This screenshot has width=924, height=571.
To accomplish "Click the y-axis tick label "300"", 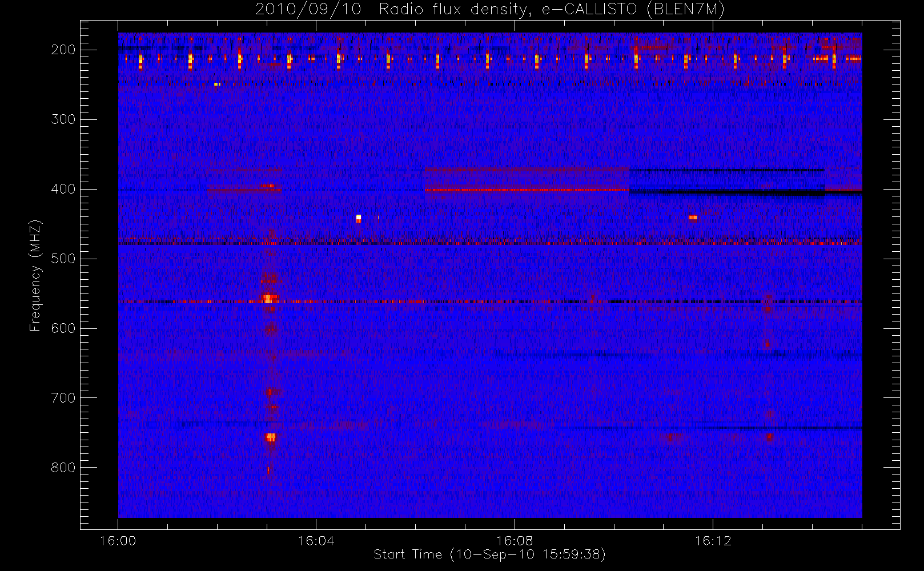I will [x=63, y=119].
